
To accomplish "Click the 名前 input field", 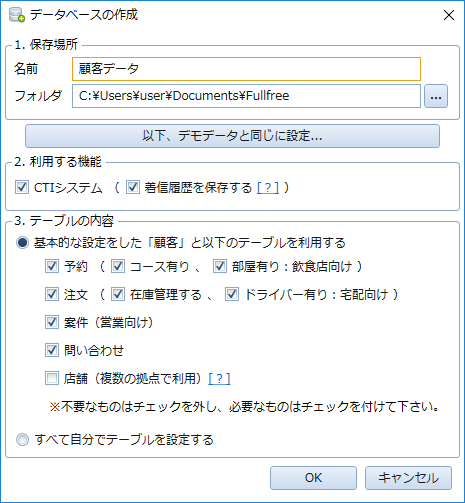I will [246, 69].
